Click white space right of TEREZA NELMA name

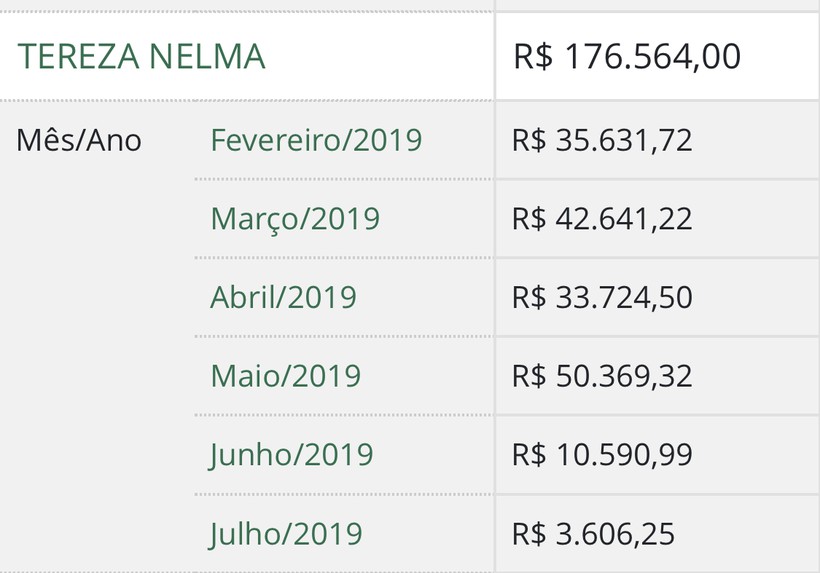(379, 56)
